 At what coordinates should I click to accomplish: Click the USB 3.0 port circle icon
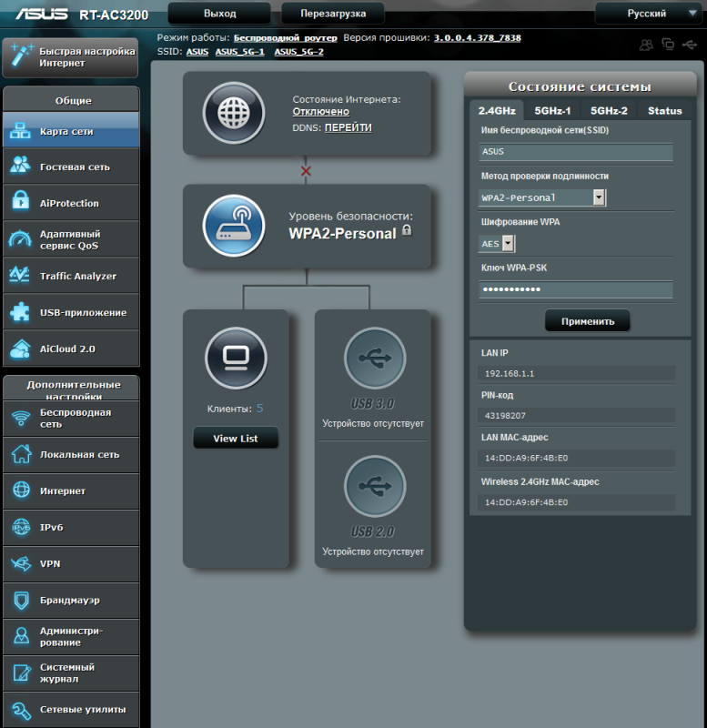pos(375,358)
